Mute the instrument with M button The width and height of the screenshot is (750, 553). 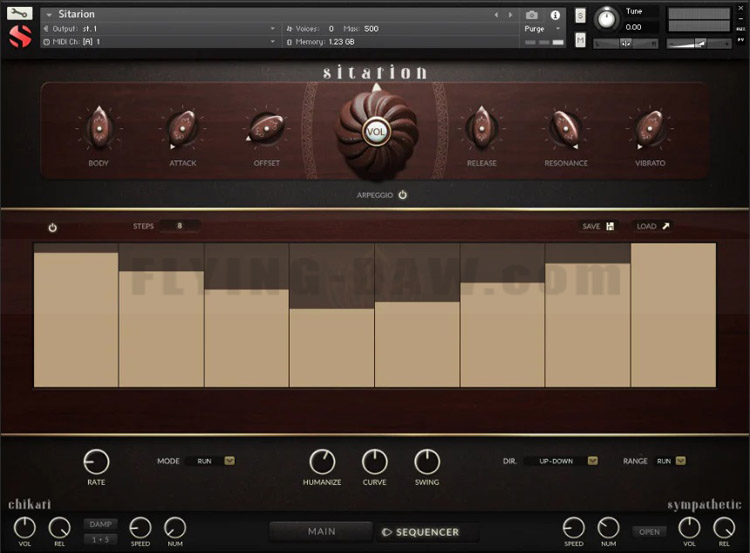click(580, 40)
